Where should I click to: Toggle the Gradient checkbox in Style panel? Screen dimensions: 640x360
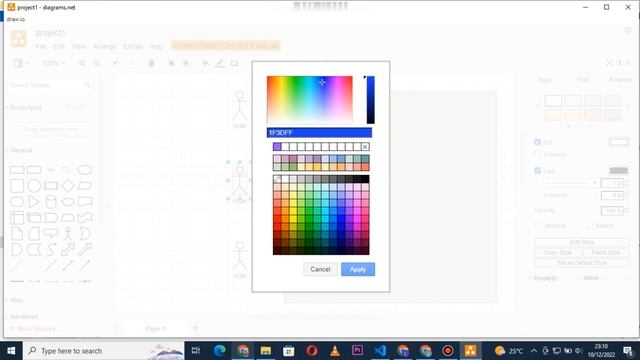point(538,154)
